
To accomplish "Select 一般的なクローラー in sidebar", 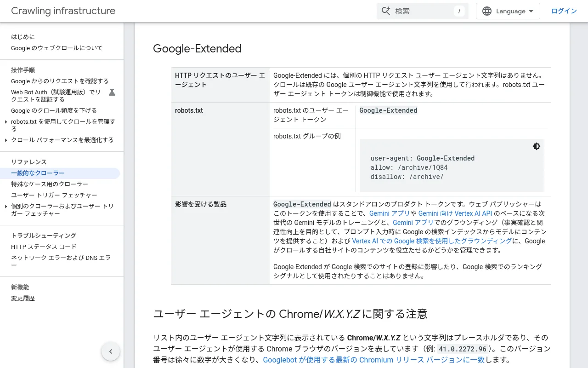I will click(60, 173).
